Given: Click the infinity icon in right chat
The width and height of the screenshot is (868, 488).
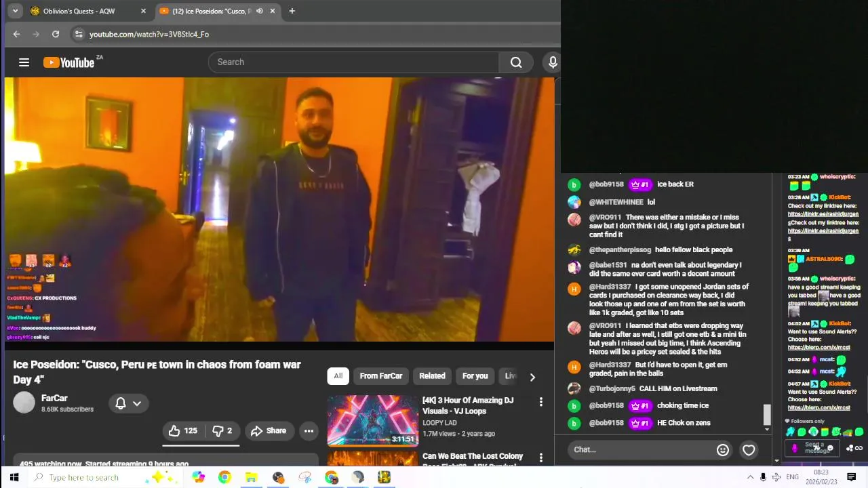Looking at the screenshot, I should (x=859, y=448).
